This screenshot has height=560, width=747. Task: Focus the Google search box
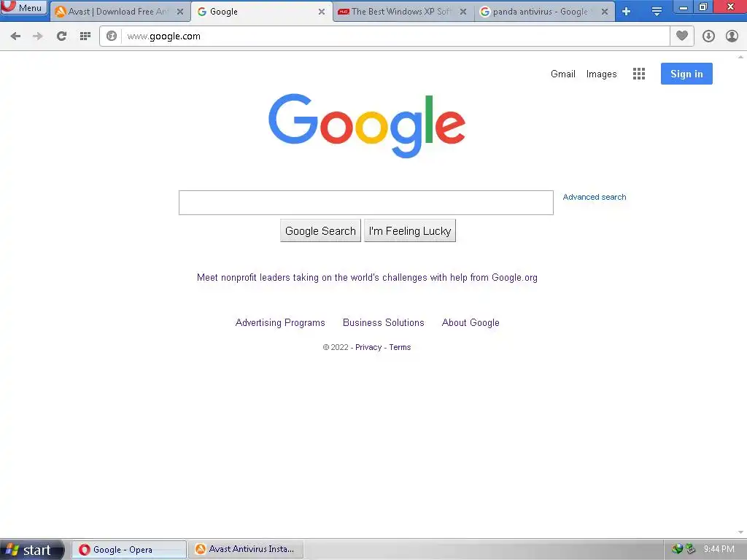366,203
